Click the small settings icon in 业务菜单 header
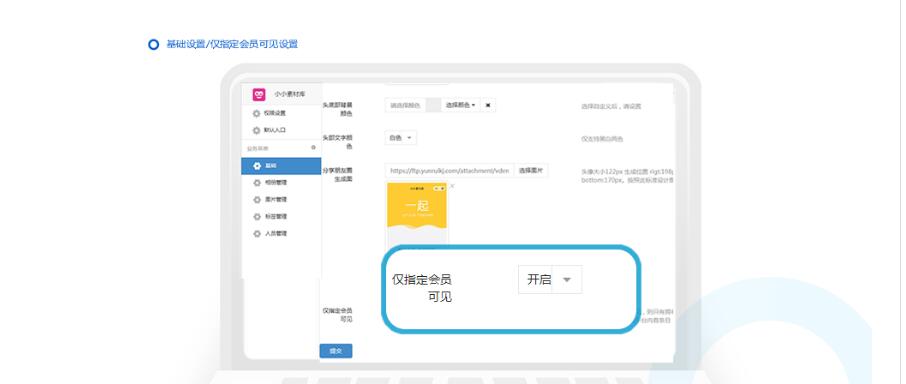The height and width of the screenshot is (384, 906). tap(314, 147)
